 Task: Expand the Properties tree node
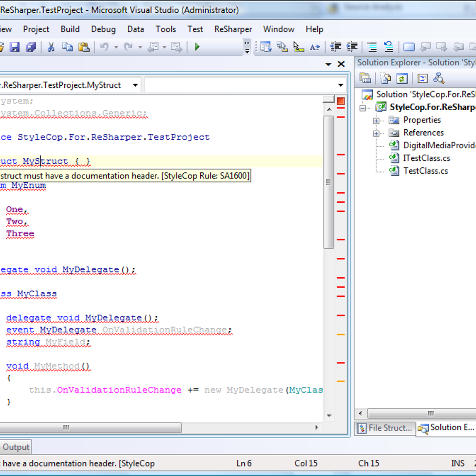(376, 121)
